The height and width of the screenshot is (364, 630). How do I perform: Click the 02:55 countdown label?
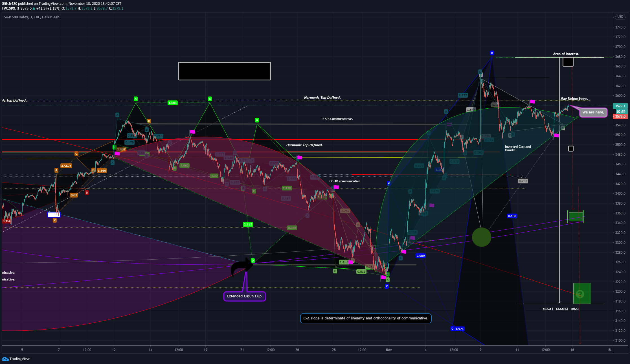[x=621, y=112]
